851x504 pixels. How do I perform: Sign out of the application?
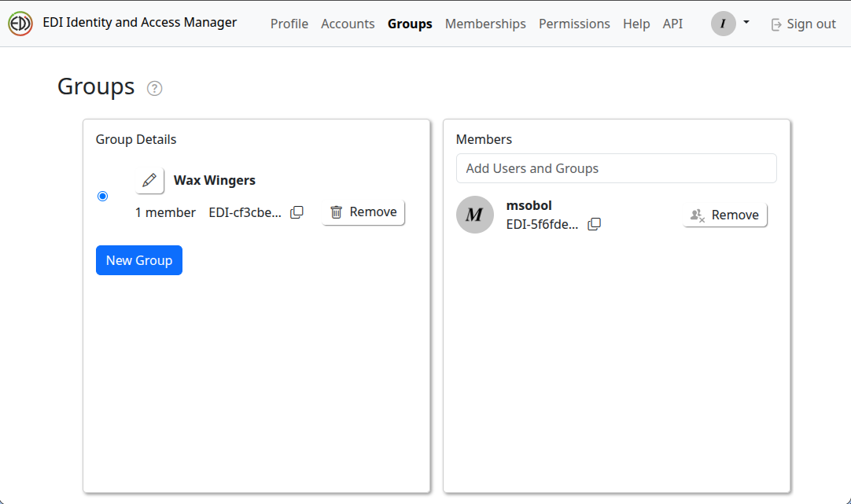(x=803, y=24)
